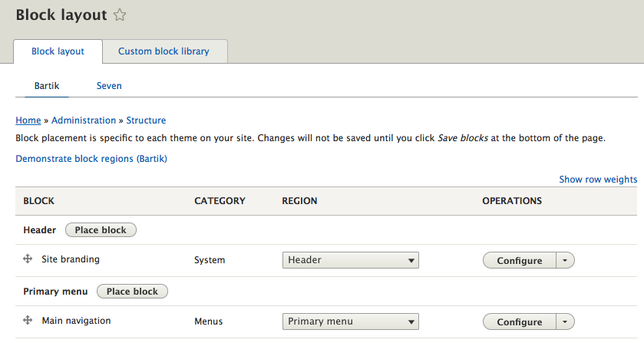Select the Seven theme tab
The height and width of the screenshot is (343, 644).
109,86
